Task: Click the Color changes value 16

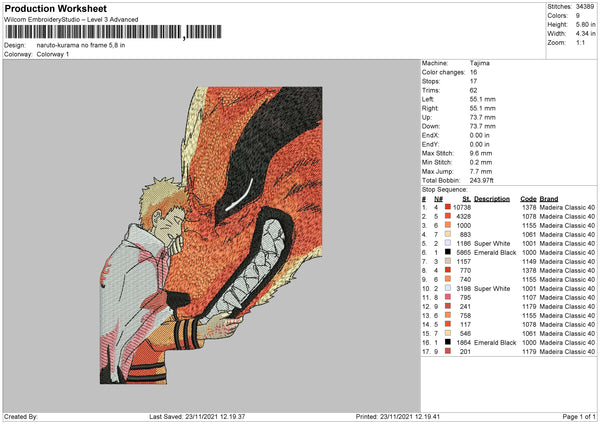Action: click(473, 72)
